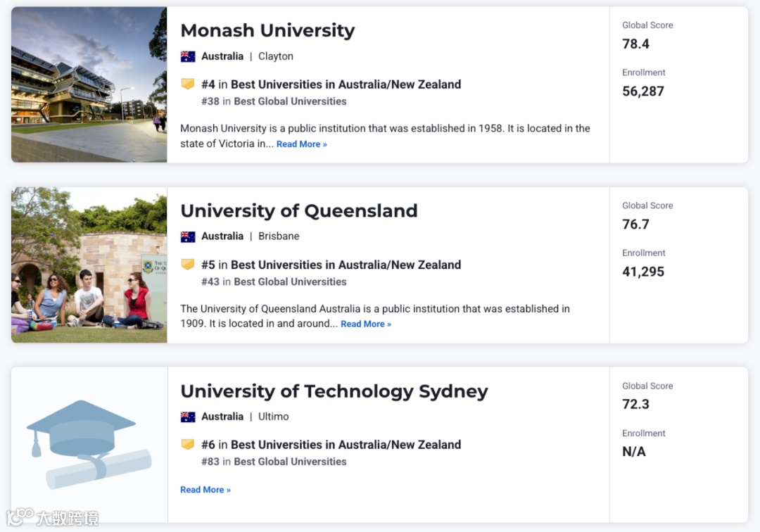Image resolution: width=760 pixels, height=532 pixels.
Task: Open the University of Queensland title link
Action: point(299,211)
